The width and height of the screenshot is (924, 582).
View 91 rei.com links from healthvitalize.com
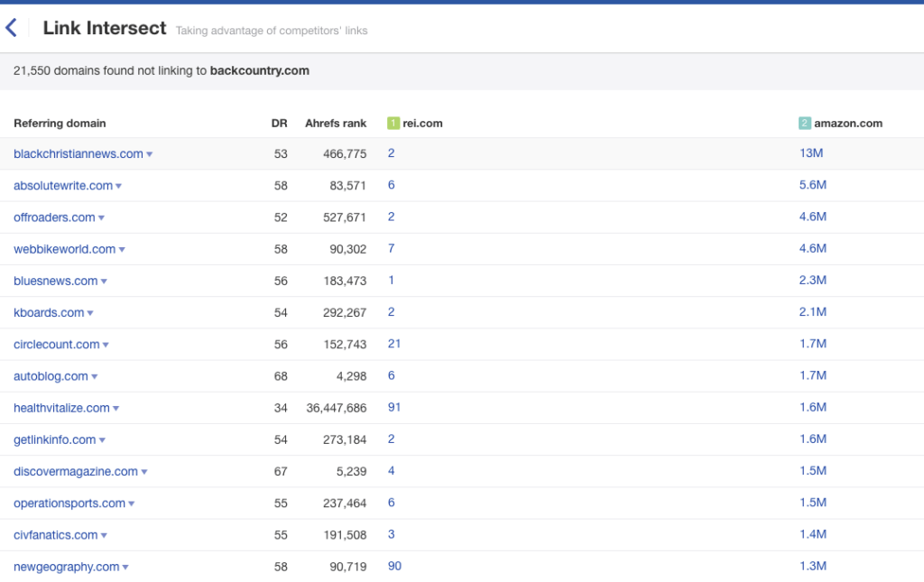394,408
